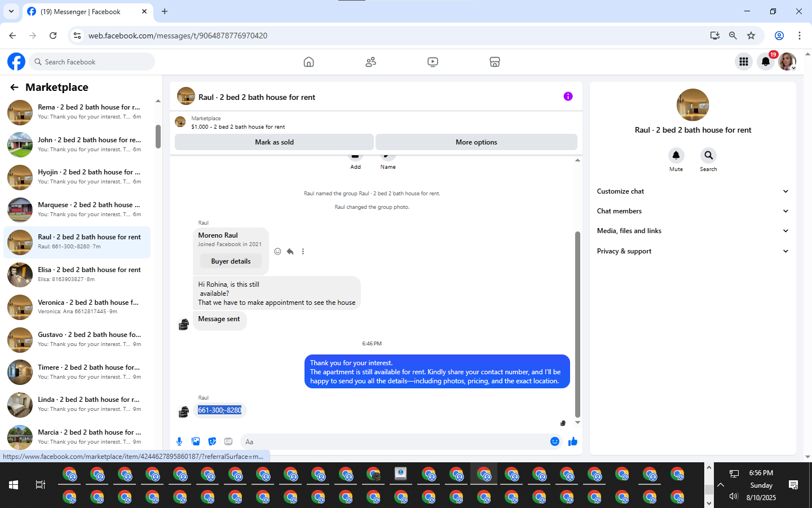Open the Windows notification center
The height and width of the screenshot is (508, 812).
(793, 485)
